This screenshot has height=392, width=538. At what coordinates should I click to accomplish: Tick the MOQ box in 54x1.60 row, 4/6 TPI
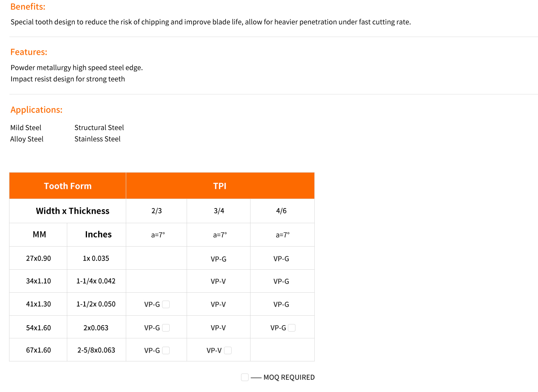(292, 328)
